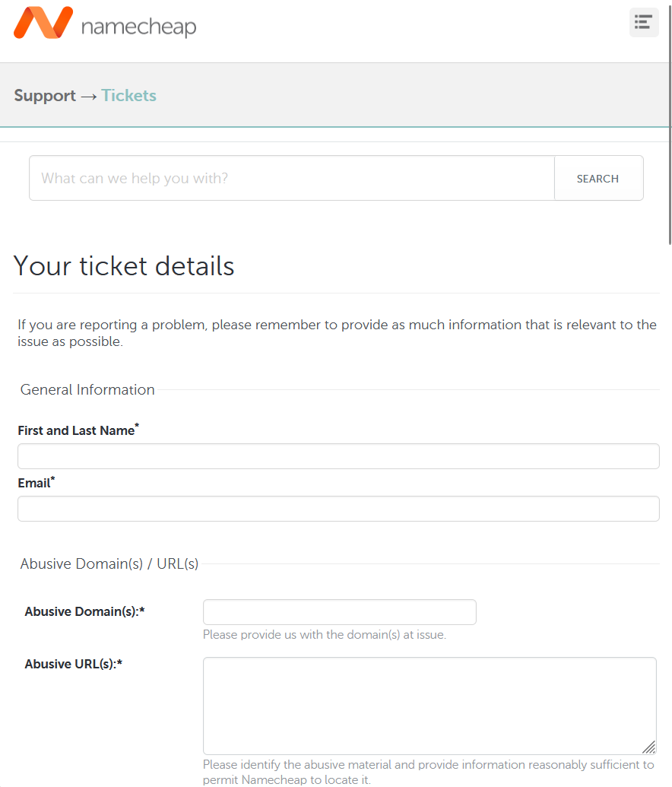Screen dimensions: 672x787
Task: Click the 'General Information' section legend
Action: (87, 390)
